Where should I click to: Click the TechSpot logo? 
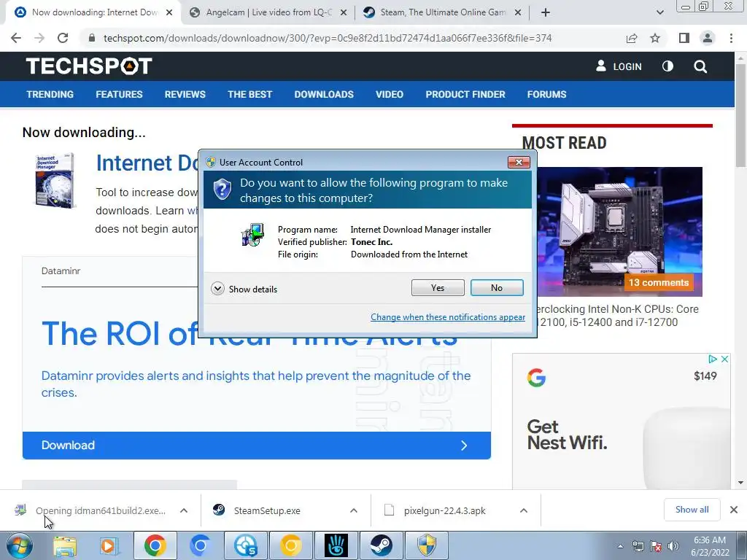click(89, 66)
